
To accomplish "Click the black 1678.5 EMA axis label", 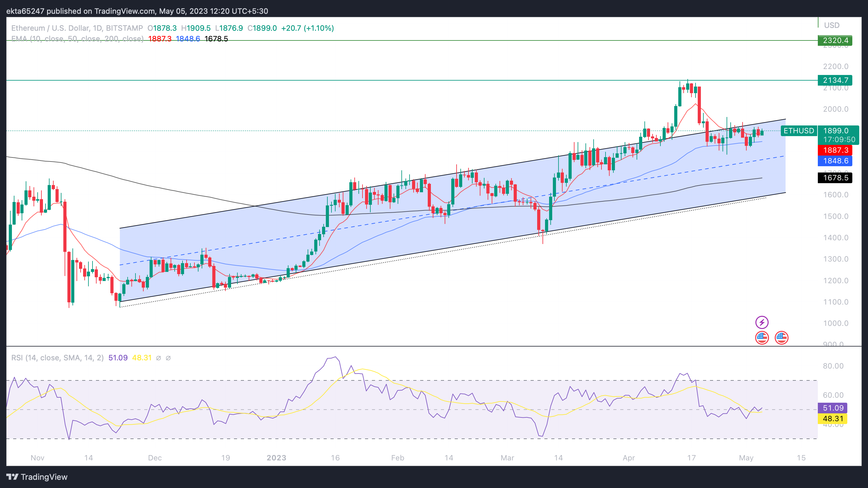I will tap(835, 178).
